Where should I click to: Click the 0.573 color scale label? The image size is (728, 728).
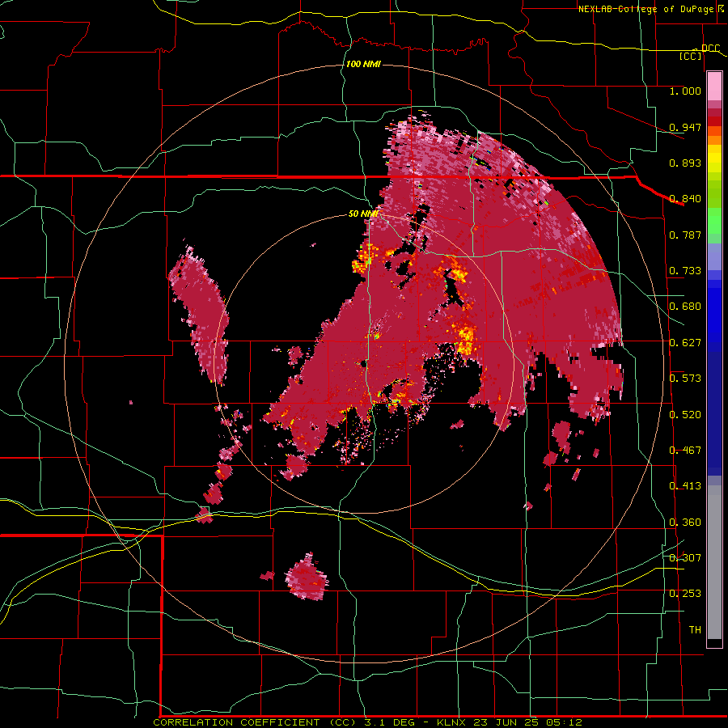685,379
